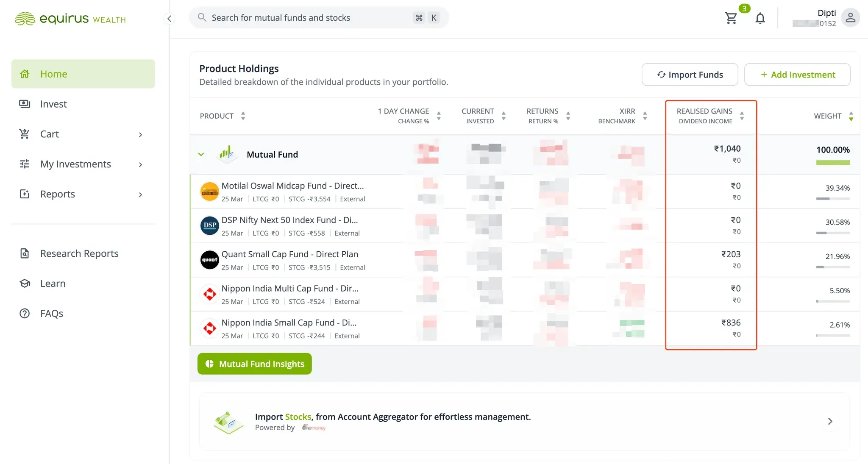Click the search magnifier icon
The width and height of the screenshot is (868, 464).
point(202,17)
